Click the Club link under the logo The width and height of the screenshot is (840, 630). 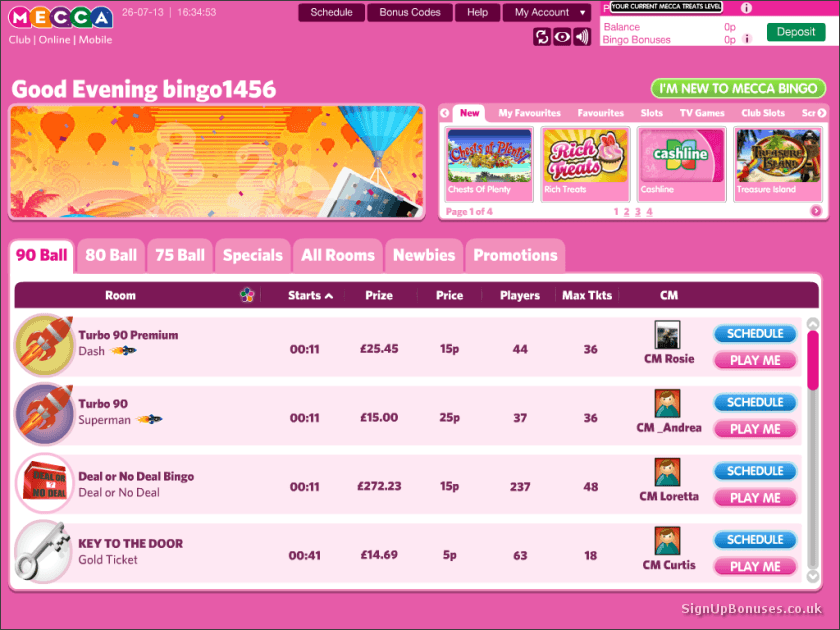(x=19, y=40)
